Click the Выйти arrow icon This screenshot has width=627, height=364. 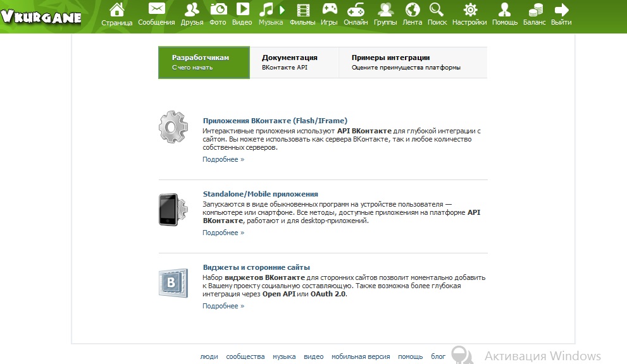pyautogui.click(x=562, y=9)
